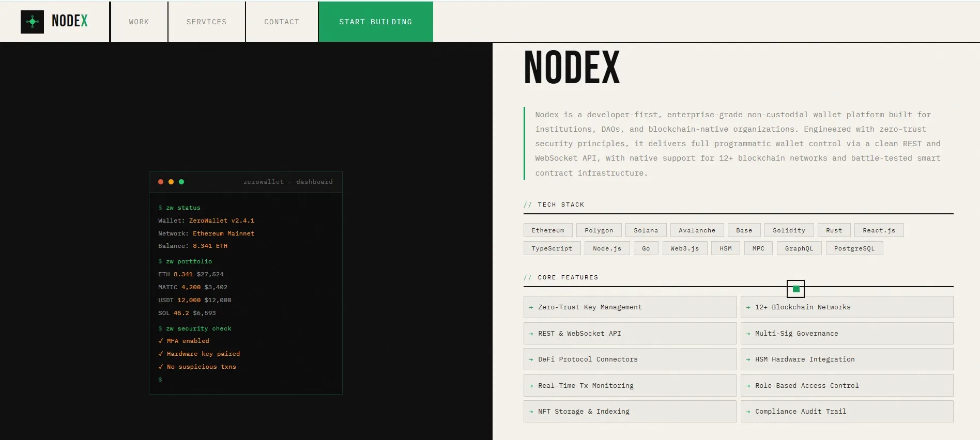980x440 pixels.
Task: Click Multi-Sig Governance feature item
Action: point(847,334)
